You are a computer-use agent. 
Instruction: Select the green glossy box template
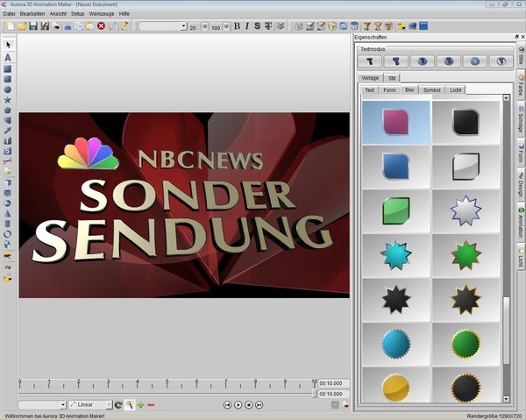(396, 210)
